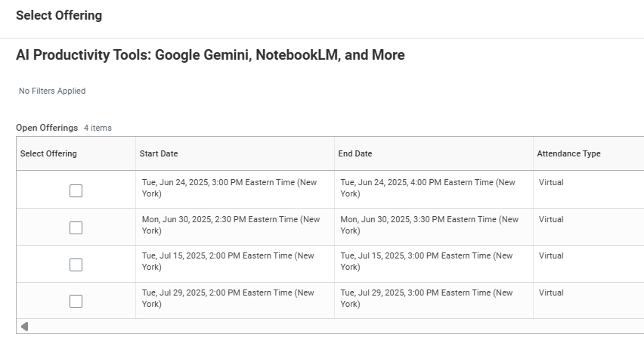Click the No Filters Applied label

point(52,91)
